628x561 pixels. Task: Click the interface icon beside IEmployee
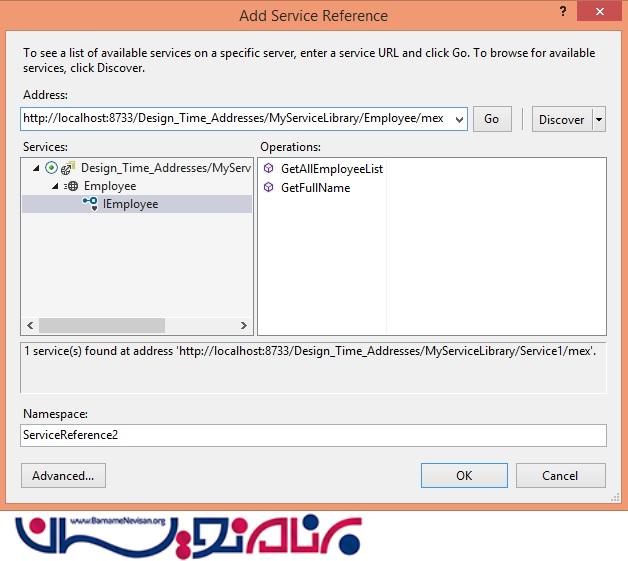(90, 204)
